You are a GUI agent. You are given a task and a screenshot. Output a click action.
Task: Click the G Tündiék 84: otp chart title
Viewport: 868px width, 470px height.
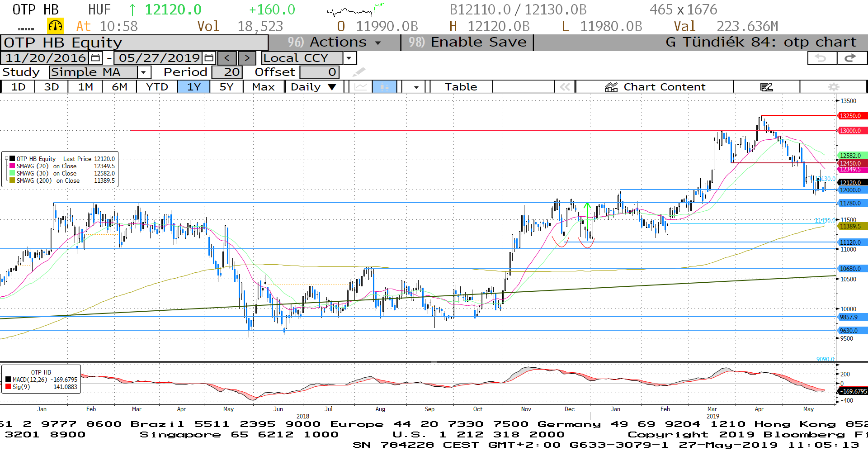pos(761,42)
